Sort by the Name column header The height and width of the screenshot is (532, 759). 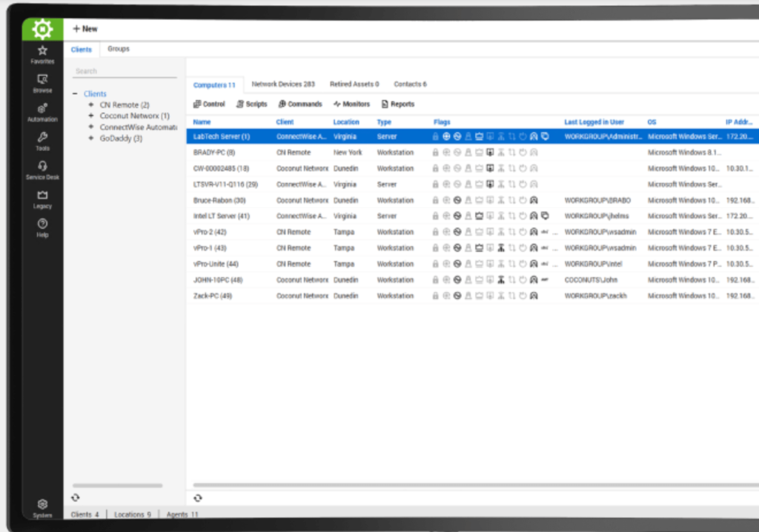tap(202, 122)
